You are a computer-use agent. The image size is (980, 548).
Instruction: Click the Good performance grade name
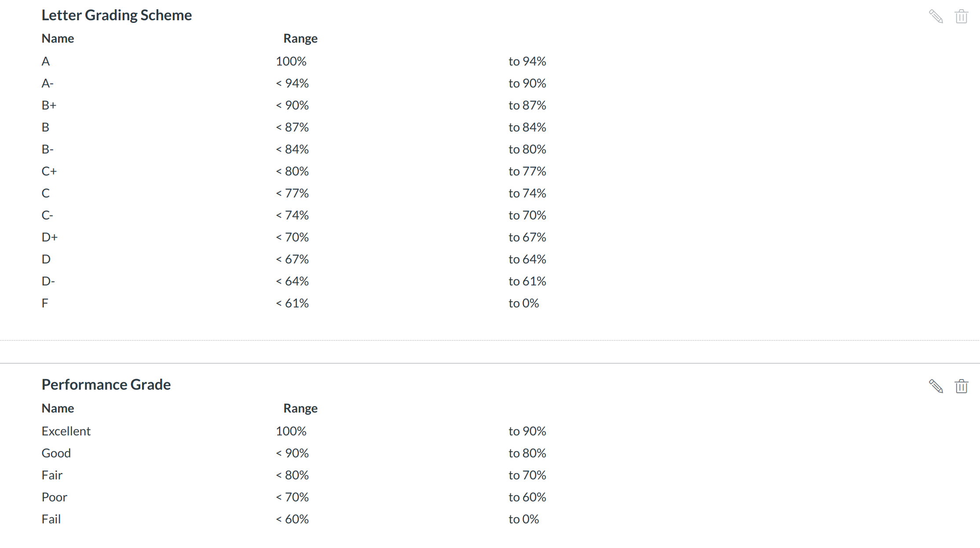tap(56, 453)
